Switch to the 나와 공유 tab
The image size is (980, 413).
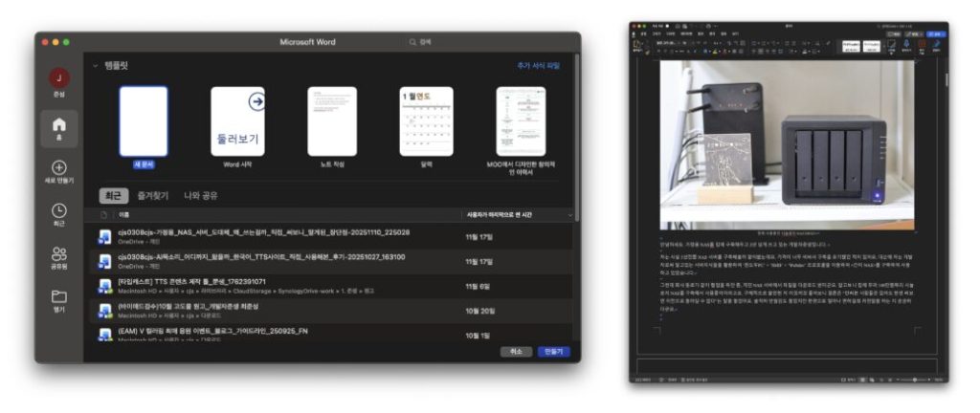200,195
